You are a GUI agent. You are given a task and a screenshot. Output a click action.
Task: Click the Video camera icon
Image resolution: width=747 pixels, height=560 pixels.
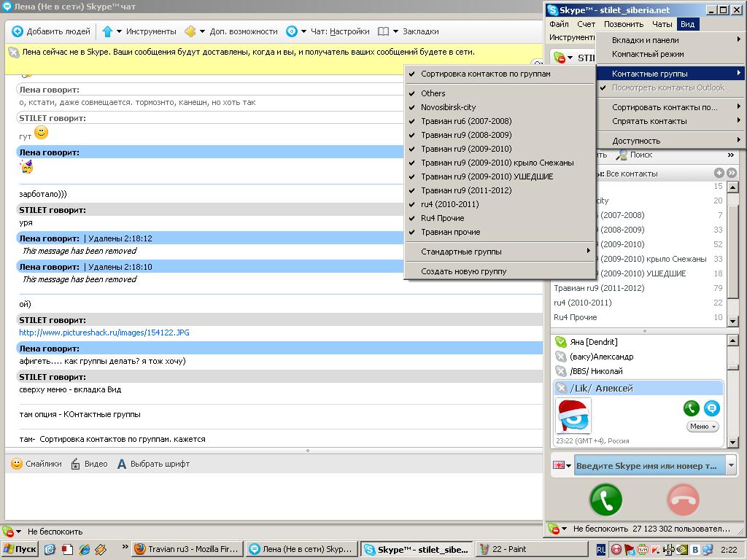point(75,464)
